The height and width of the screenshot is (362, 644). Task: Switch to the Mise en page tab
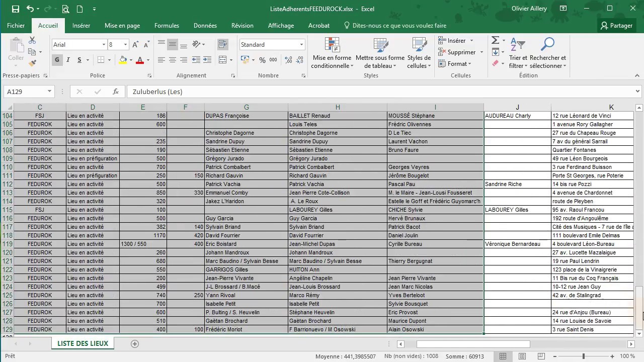(x=122, y=26)
